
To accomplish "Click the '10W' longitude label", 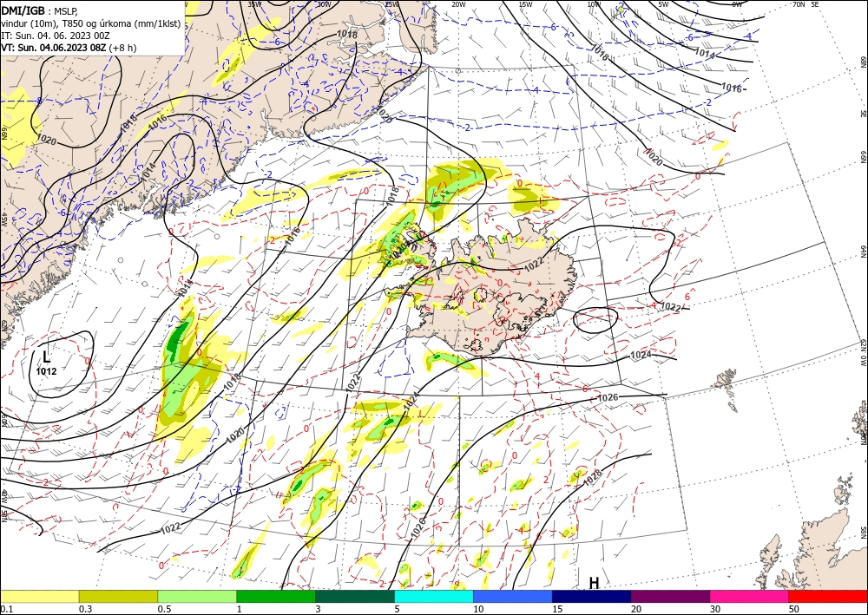I will (x=594, y=4).
